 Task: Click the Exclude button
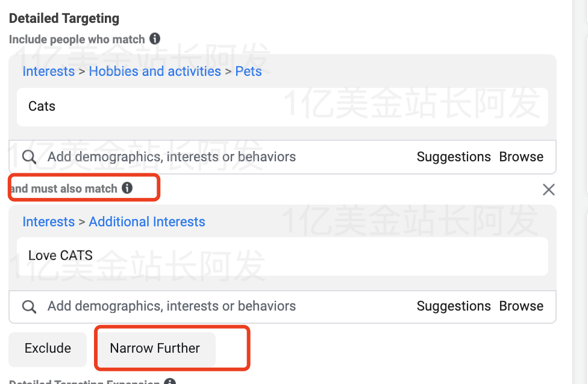(x=47, y=348)
